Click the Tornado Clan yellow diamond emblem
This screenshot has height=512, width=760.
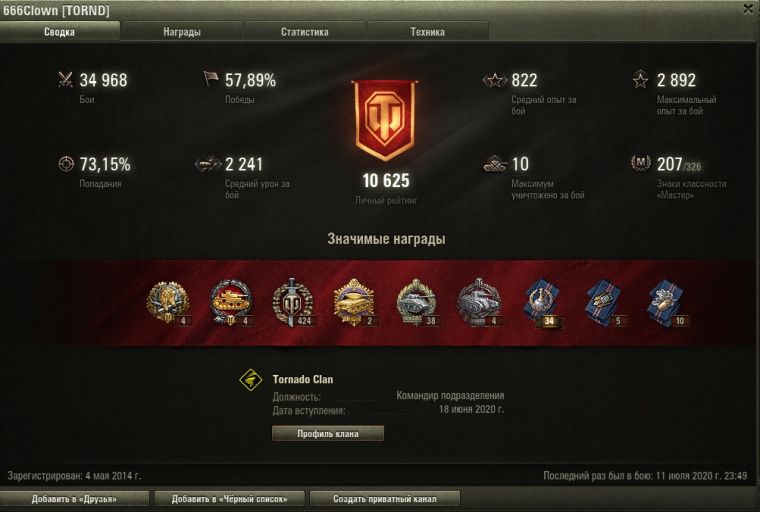(251, 380)
